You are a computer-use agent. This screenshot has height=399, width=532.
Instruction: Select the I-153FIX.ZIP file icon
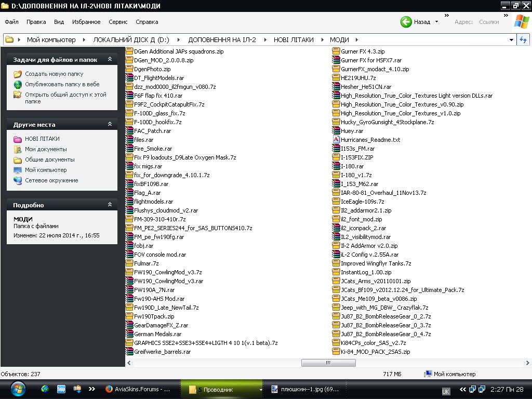pos(336,157)
